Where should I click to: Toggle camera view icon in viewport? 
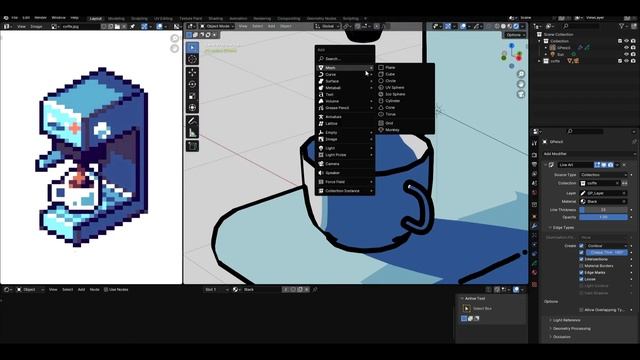click(x=521, y=94)
